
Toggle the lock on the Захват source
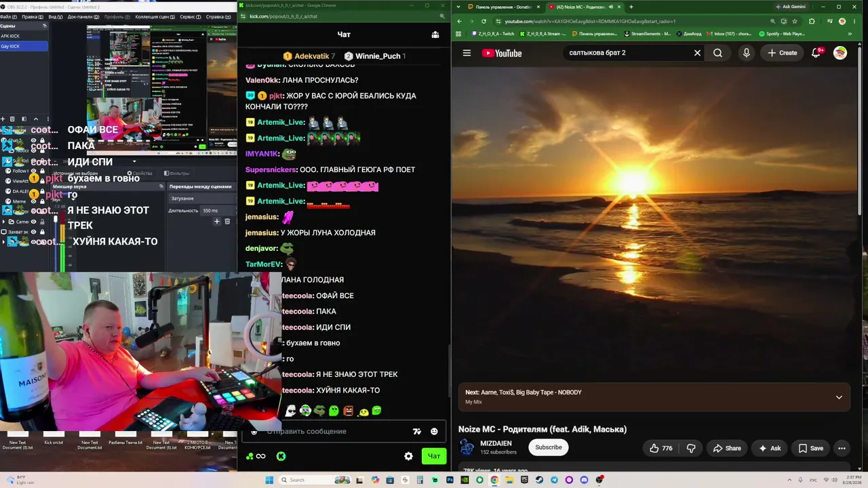pyautogui.click(x=42, y=232)
